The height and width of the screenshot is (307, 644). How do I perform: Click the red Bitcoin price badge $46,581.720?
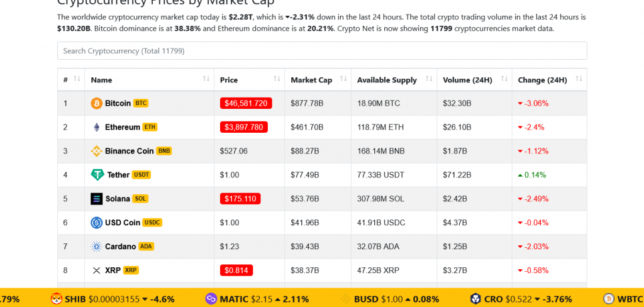click(246, 103)
